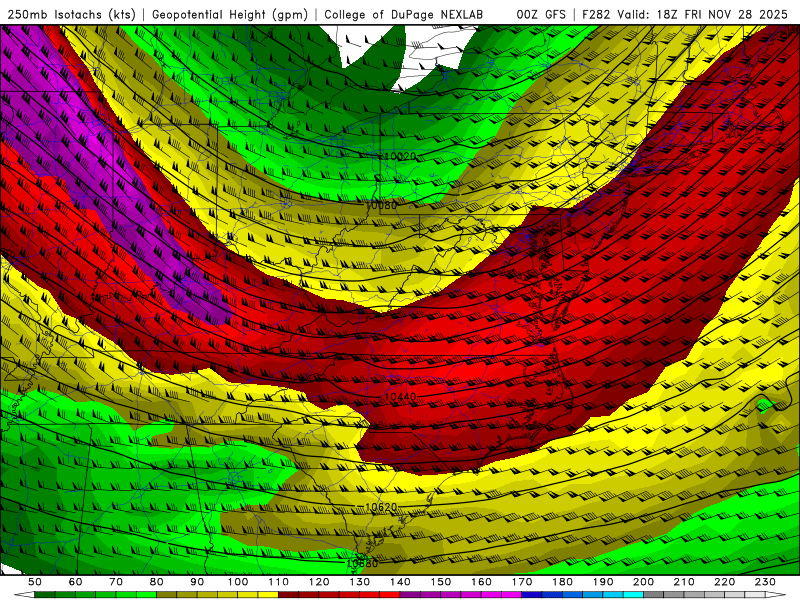Click the legend value 100
The image size is (800, 600).
pos(238,582)
